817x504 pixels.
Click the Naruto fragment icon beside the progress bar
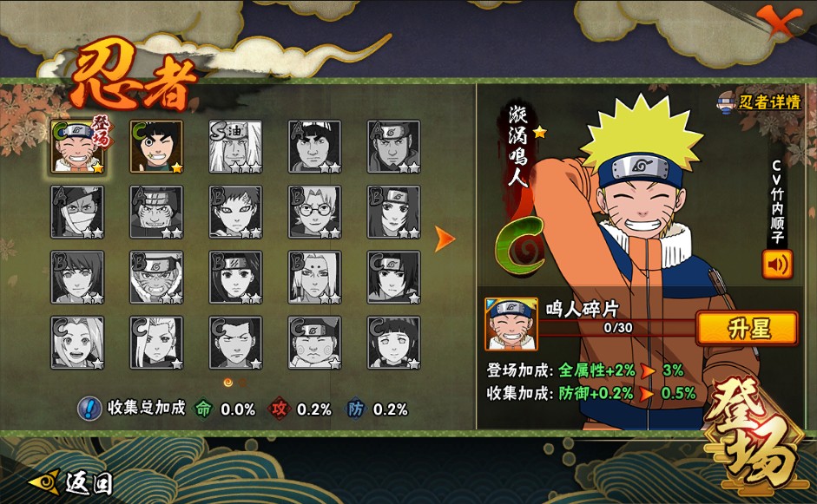point(511,324)
